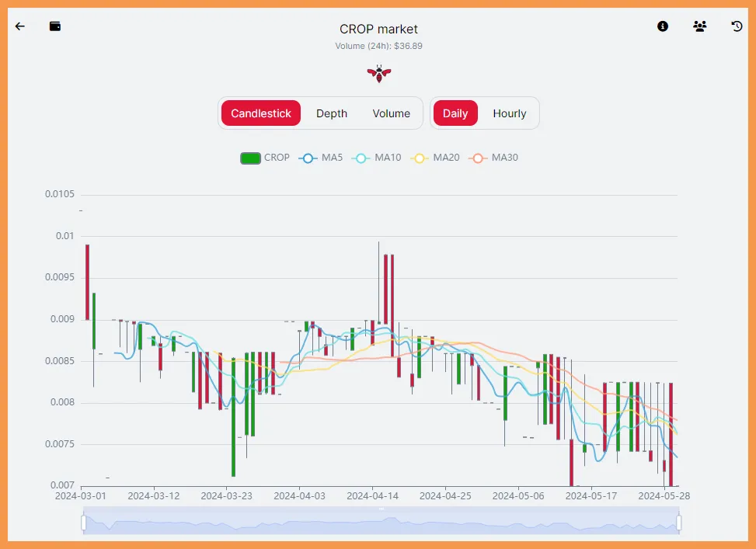Toggle the MA5 line in legend
756x549 pixels.
click(x=321, y=158)
